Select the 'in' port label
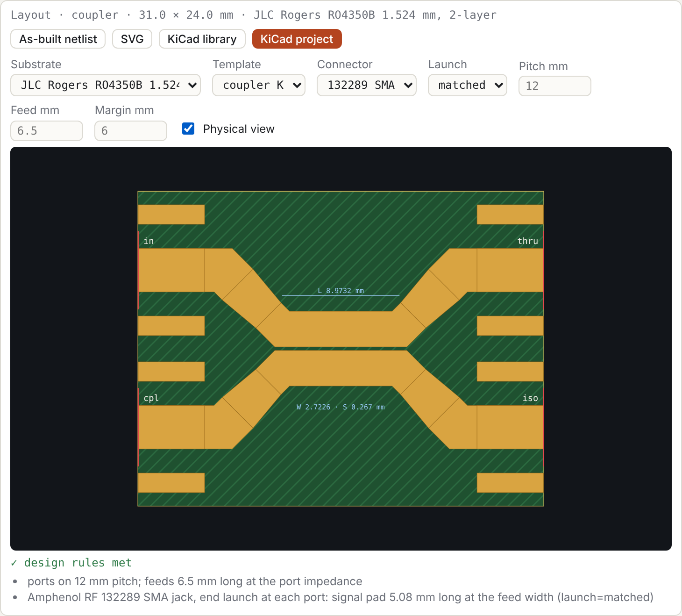Viewport: 682px width, 616px height. 149,241
